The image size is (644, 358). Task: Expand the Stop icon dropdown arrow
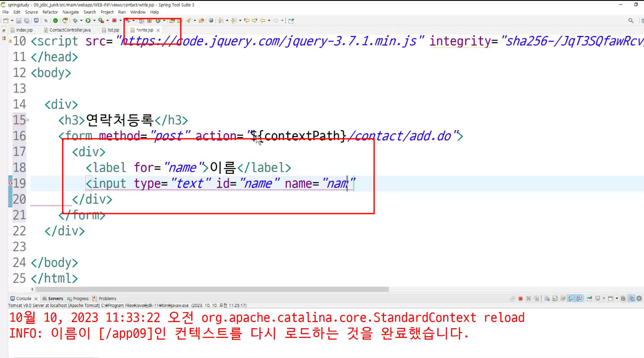[120, 20]
